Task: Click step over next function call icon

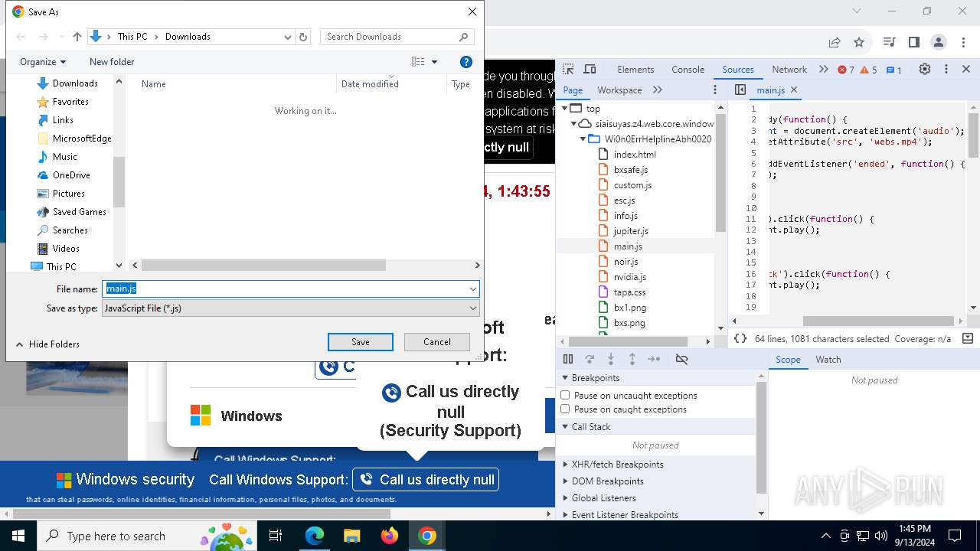Action: pyautogui.click(x=590, y=359)
